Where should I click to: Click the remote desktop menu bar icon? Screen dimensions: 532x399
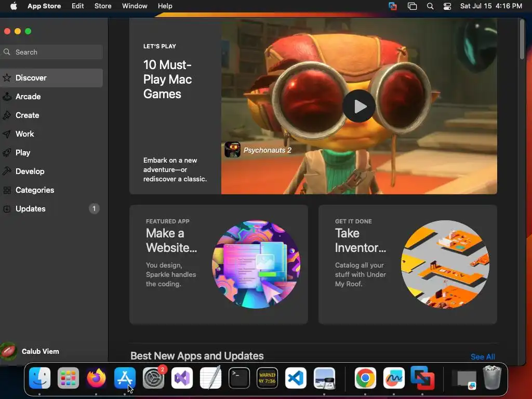[393, 6]
